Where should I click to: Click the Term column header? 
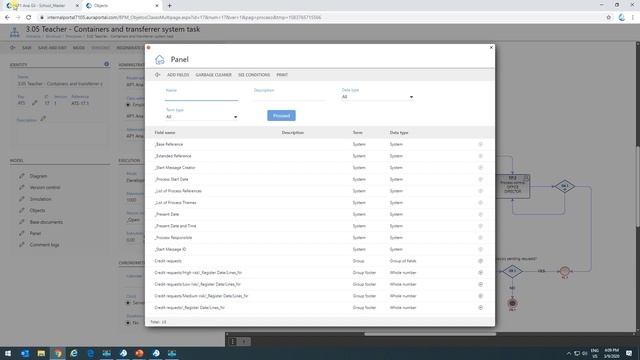[358, 133]
